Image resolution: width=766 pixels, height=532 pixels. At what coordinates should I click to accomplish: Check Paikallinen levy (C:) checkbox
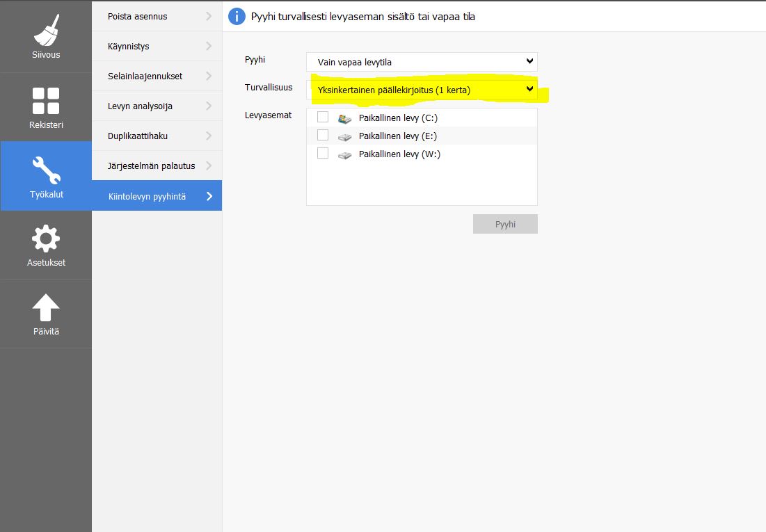tap(323, 117)
